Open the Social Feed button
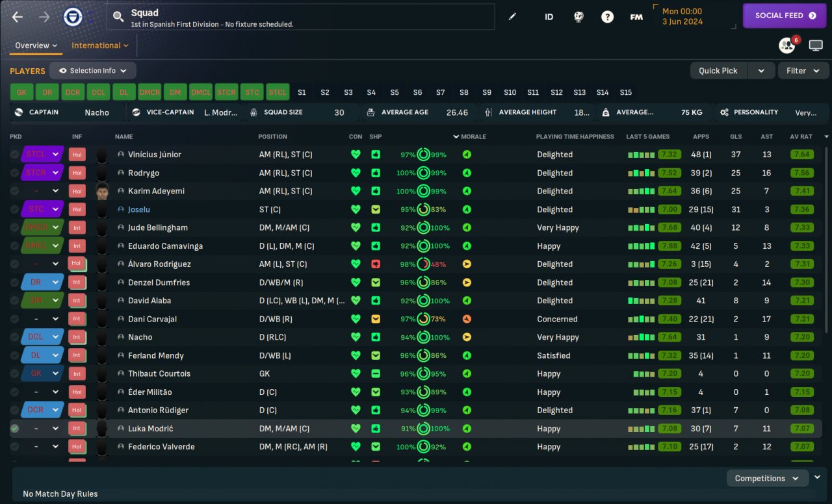Image resolution: width=832 pixels, height=504 pixels. (785, 16)
